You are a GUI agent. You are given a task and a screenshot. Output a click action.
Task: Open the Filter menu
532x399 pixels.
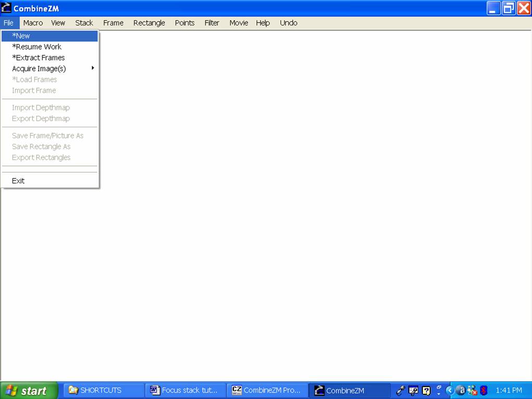212,23
